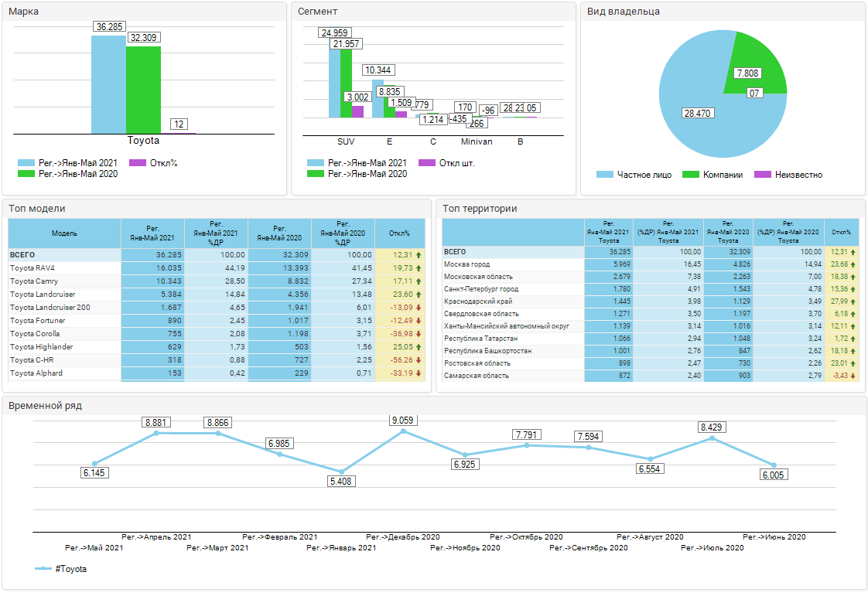Click the red down arrow in Toyota C-HR row
Viewport: 868px width, 613px height.
[419, 360]
